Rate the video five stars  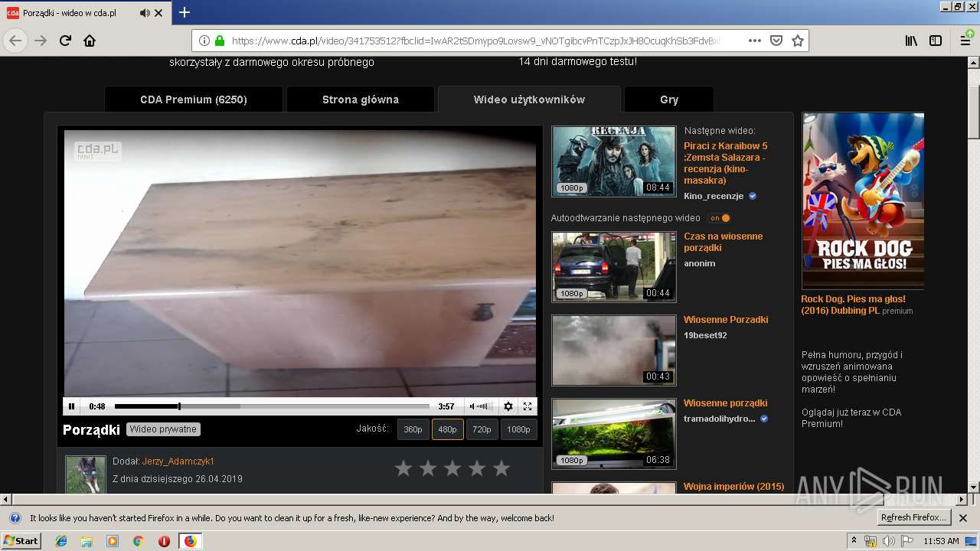click(501, 468)
